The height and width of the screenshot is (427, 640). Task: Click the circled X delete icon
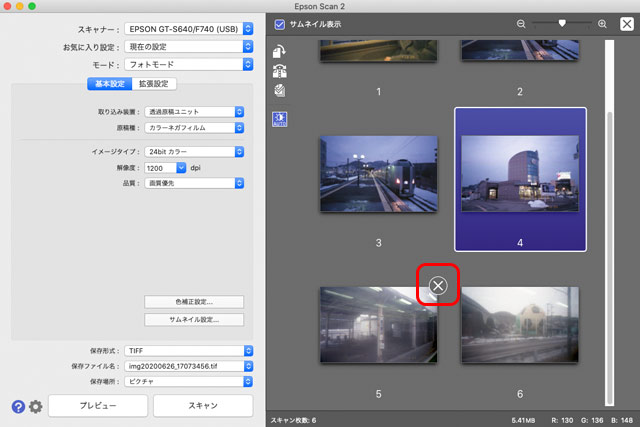coord(438,287)
